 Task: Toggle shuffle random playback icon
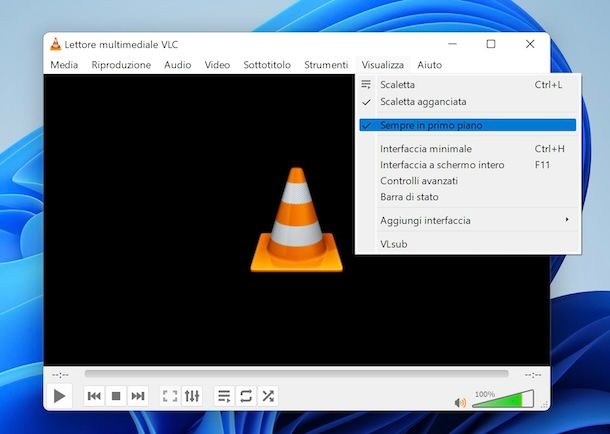coord(268,396)
